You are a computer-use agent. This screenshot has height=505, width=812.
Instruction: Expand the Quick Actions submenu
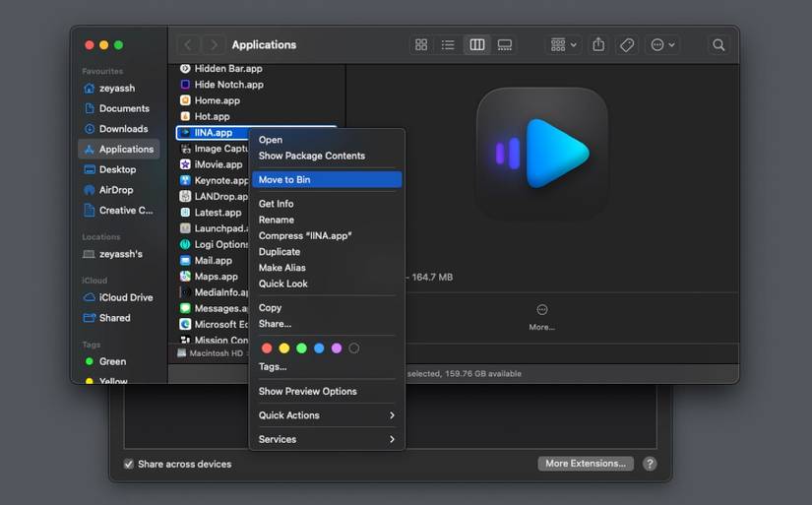[327, 415]
